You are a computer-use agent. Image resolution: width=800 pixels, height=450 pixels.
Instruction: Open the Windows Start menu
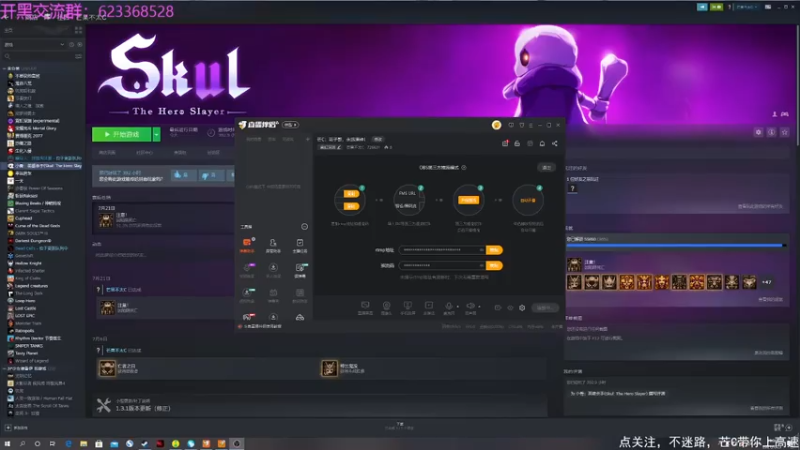(7, 444)
